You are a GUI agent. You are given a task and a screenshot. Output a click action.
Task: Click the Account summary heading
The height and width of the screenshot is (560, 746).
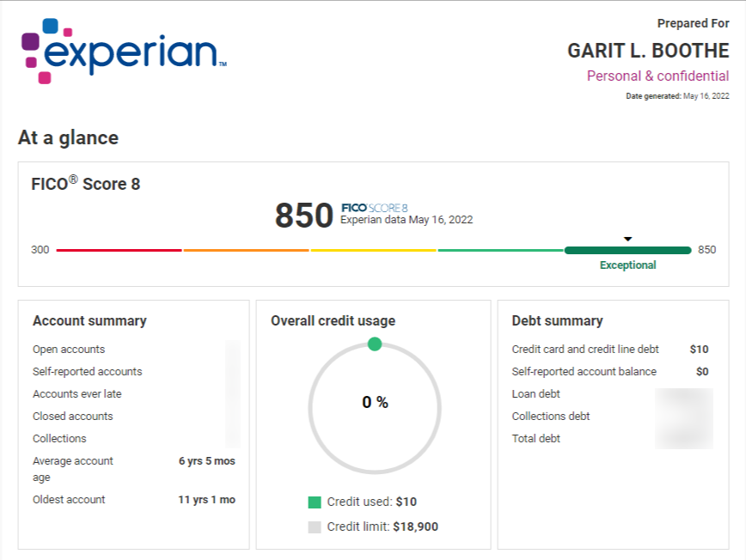pos(89,321)
